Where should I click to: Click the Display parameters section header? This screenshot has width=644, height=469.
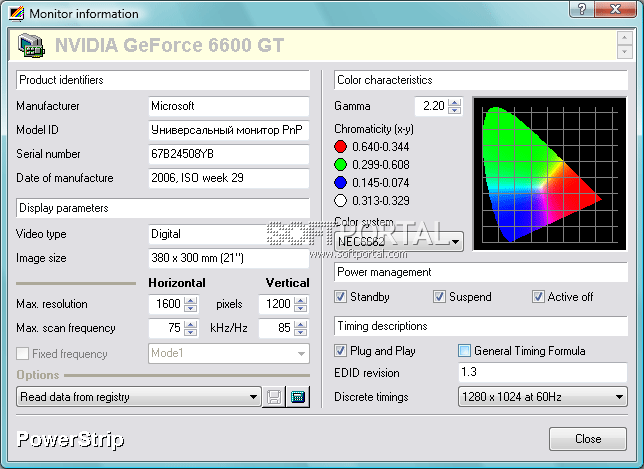click(163, 208)
